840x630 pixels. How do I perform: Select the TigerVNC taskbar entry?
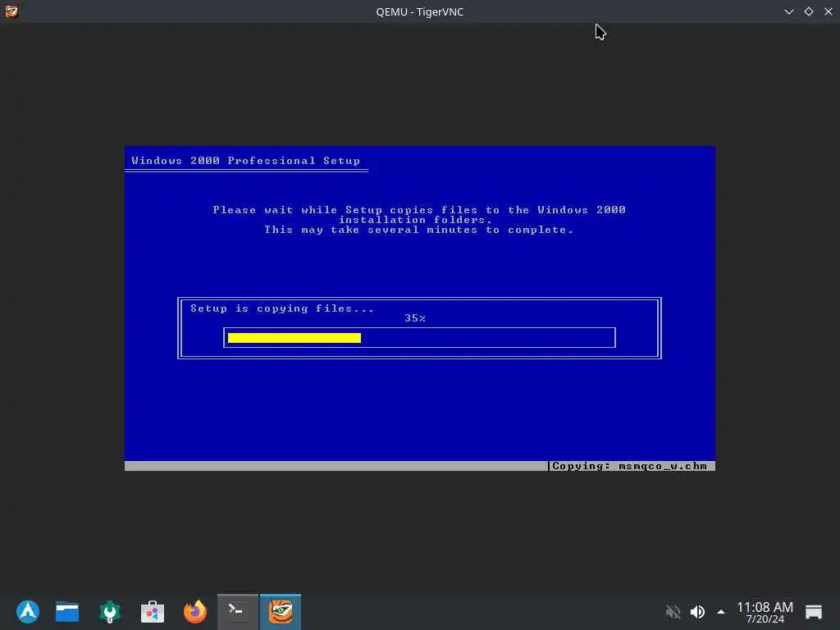click(x=281, y=611)
